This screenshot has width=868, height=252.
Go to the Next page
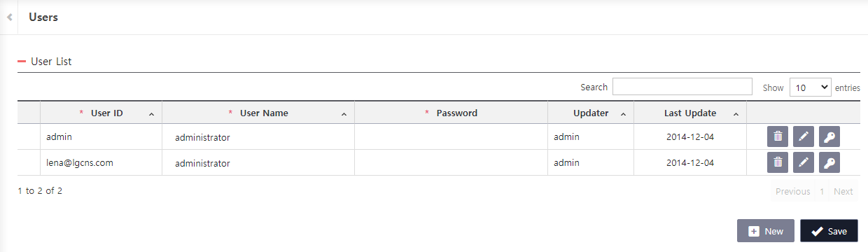pos(843,191)
